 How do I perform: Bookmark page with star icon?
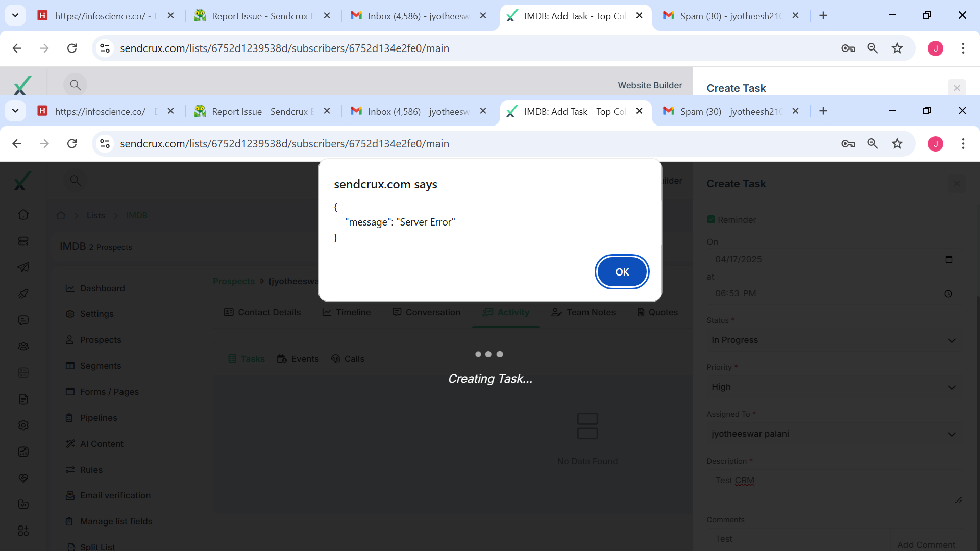897,144
